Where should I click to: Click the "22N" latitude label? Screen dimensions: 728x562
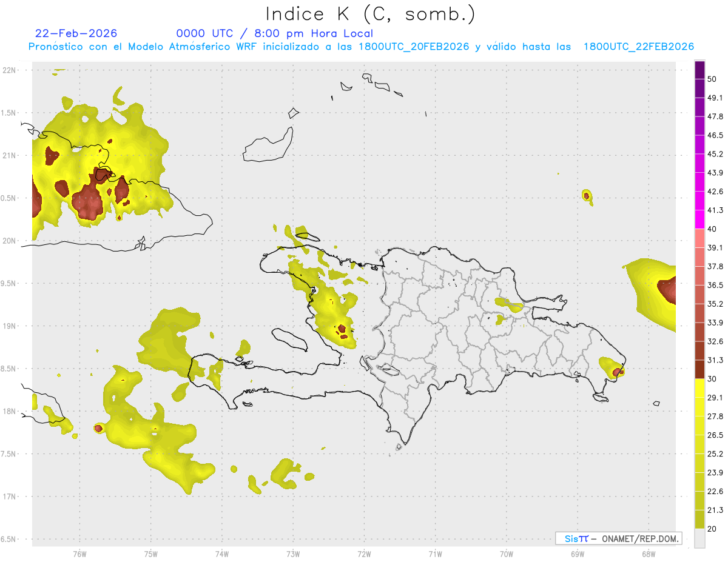[x=10, y=70]
